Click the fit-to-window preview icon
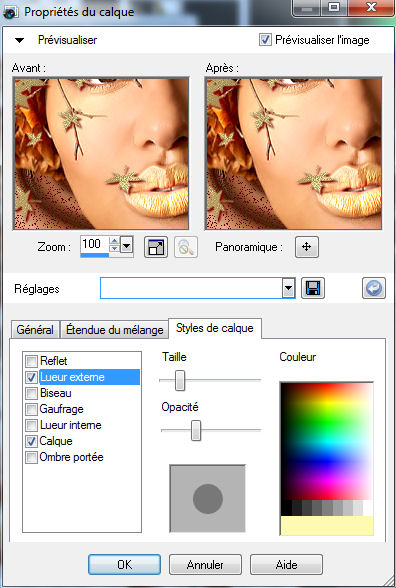 click(156, 247)
